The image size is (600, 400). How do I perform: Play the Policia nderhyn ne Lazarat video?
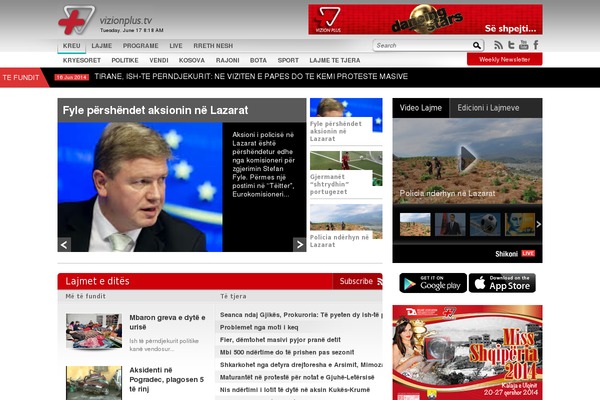tap(468, 158)
